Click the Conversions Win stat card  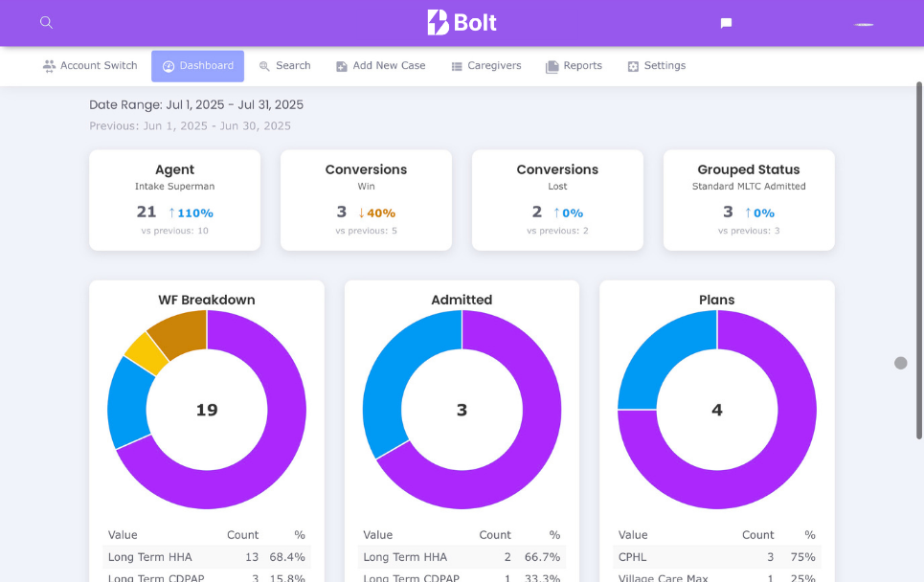[x=366, y=199]
